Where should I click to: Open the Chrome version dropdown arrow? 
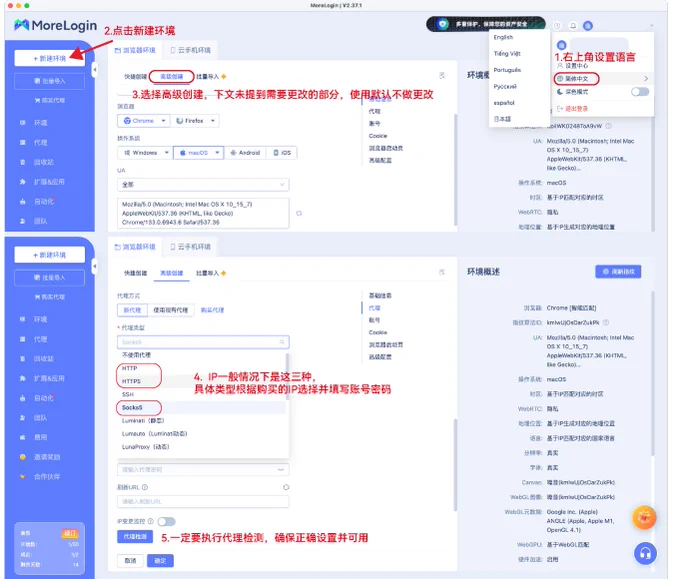(x=163, y=121)
